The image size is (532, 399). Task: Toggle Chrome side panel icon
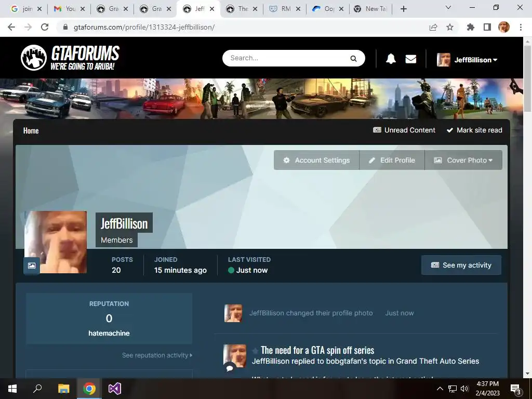(x=487, y=27)
